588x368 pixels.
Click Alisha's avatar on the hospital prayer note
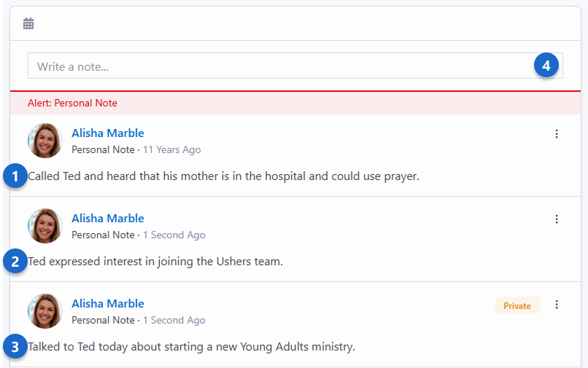coord(45,141)
